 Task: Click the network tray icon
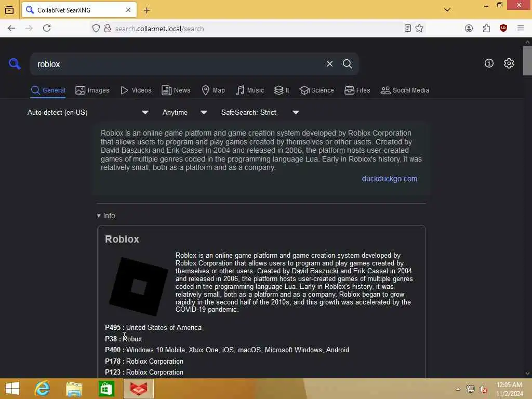point(470,389)
